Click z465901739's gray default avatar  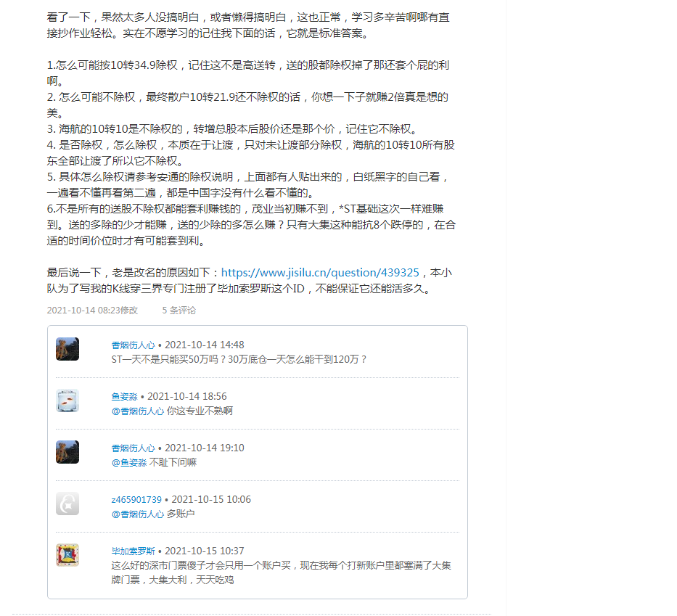click(x=67, y=504)
